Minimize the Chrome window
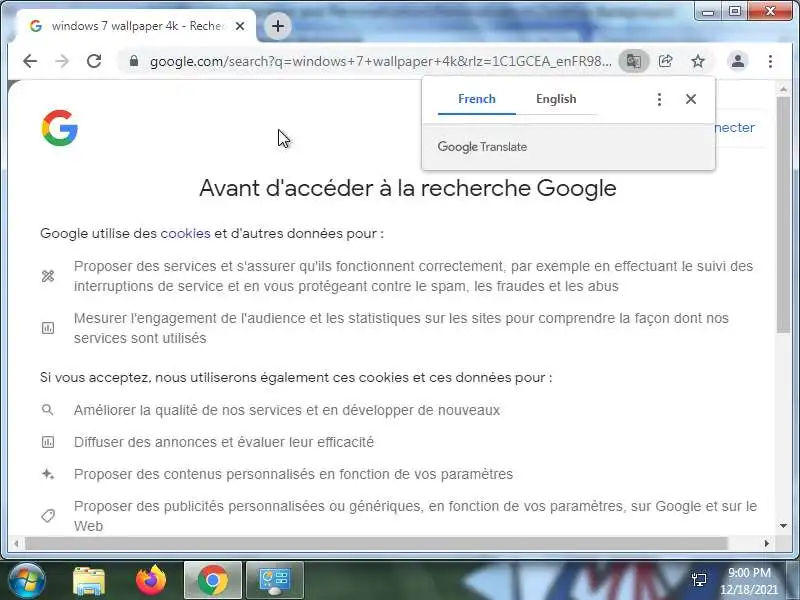800x600 pixels. click(x=708, y=11)
